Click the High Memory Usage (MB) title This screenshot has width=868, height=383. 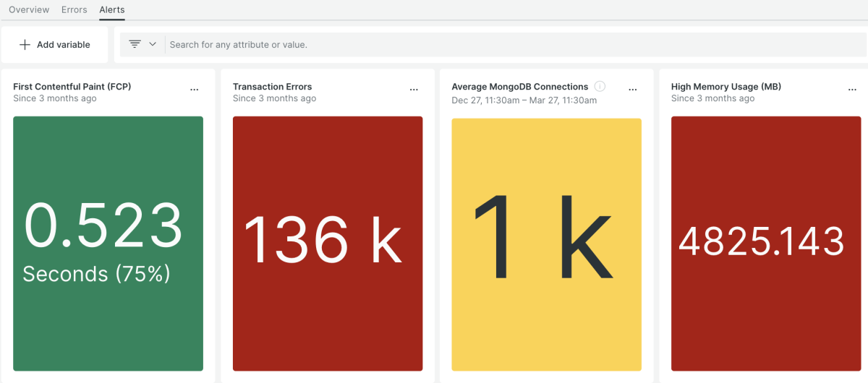tap(726, 87)
